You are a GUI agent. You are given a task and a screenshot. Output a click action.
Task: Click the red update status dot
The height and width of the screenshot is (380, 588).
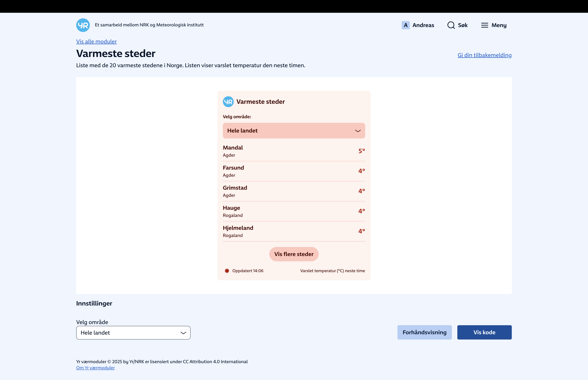point(227,271)
